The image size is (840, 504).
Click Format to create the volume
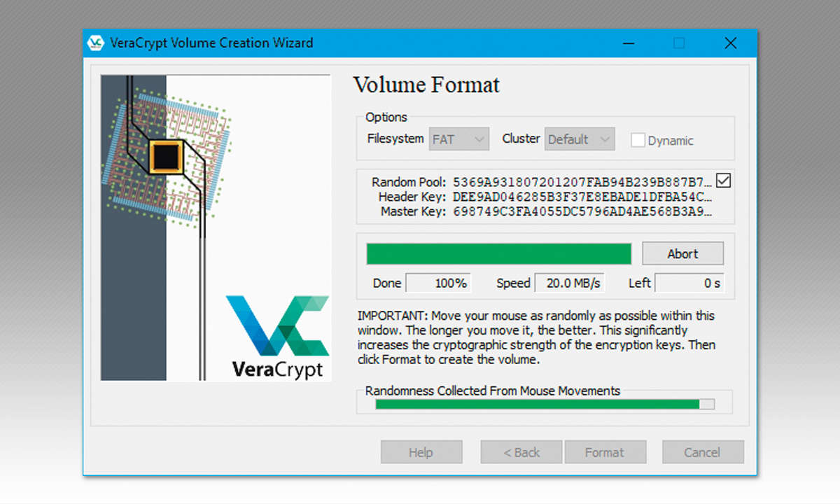tap(605, 452)
